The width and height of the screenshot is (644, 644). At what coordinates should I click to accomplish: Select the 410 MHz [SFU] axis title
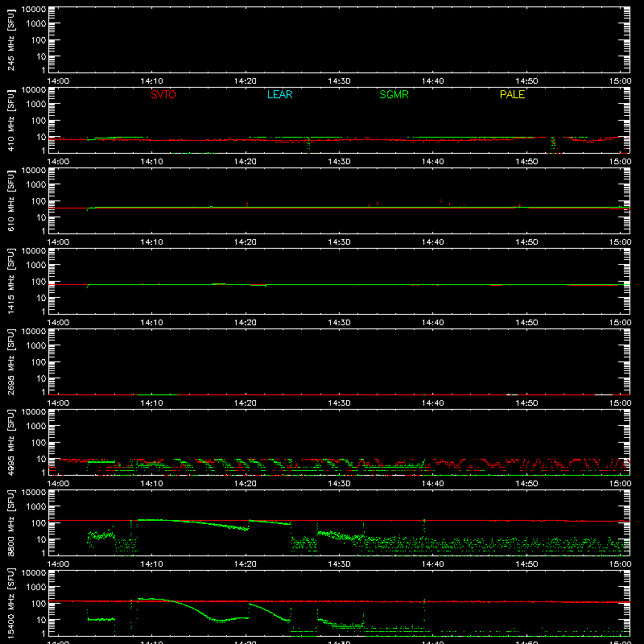10,120
